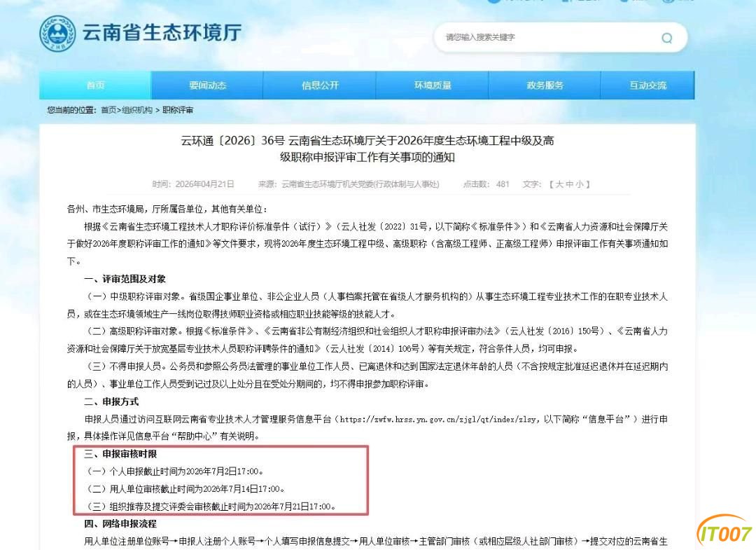
Task: Click the 云南省生态环境厅 site title
Action: point(162,33)
